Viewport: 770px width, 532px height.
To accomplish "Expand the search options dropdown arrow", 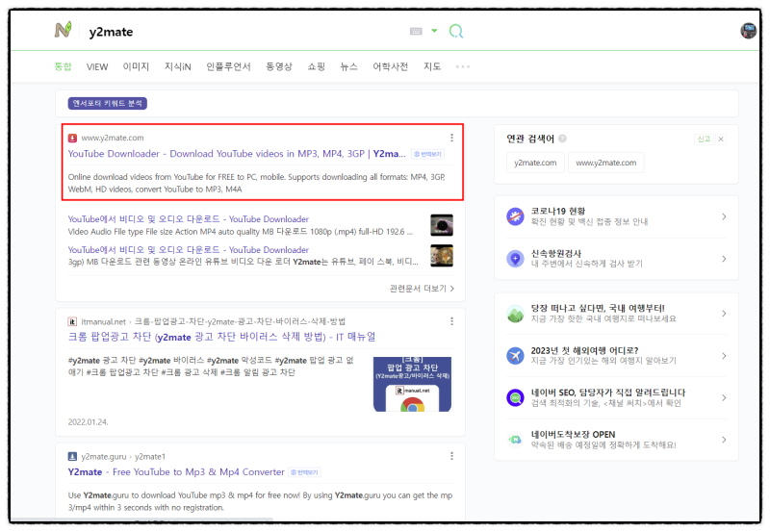I will tap(434, 31).
